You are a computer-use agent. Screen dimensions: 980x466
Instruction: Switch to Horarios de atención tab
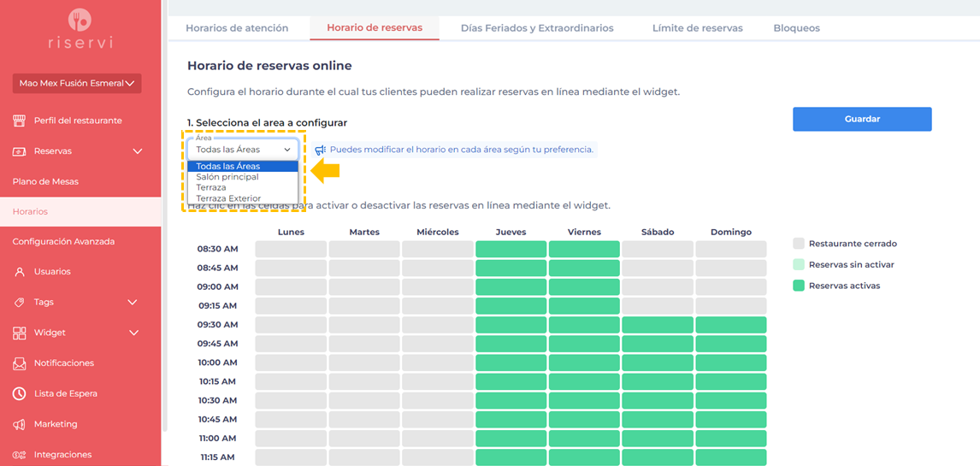pos(237,28)
